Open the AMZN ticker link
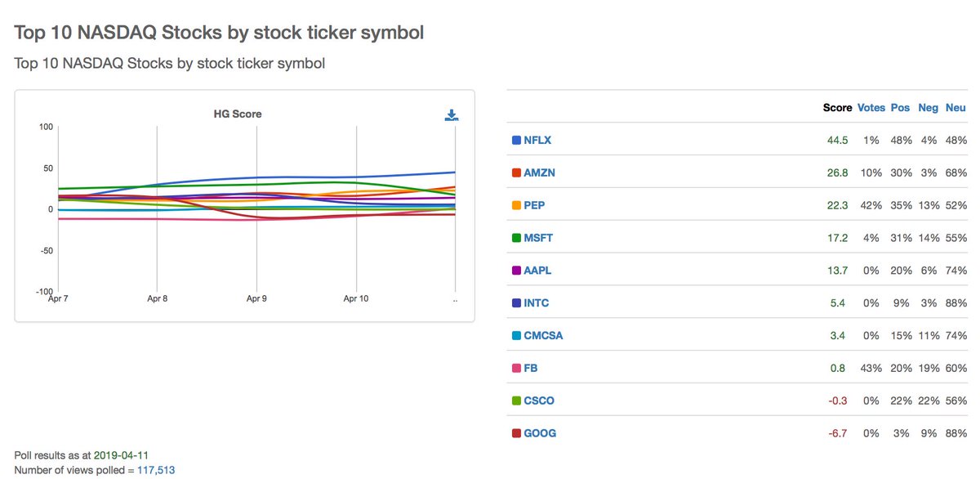Image resolution: width=980 pixels, height=479 pixels. [540, 173]
